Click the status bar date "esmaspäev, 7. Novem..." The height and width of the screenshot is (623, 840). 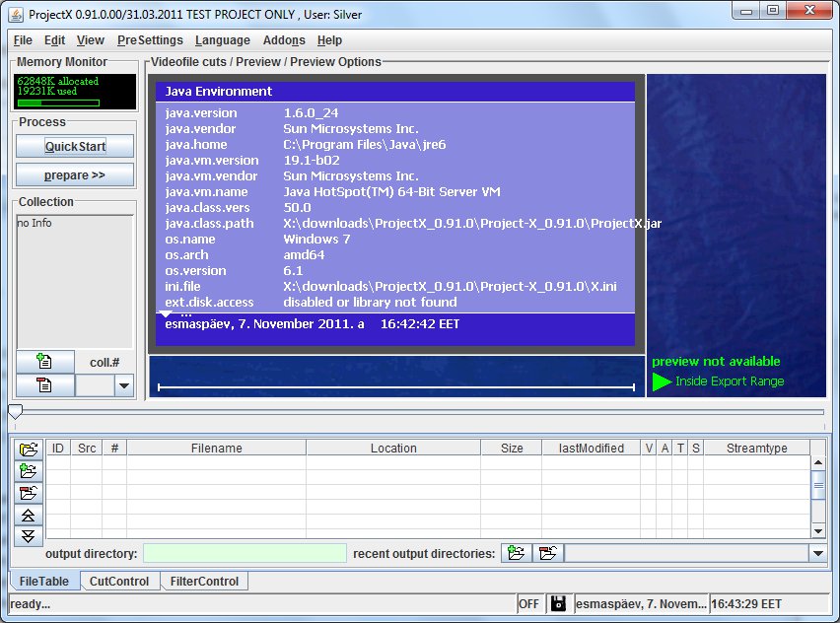point(641,604)
